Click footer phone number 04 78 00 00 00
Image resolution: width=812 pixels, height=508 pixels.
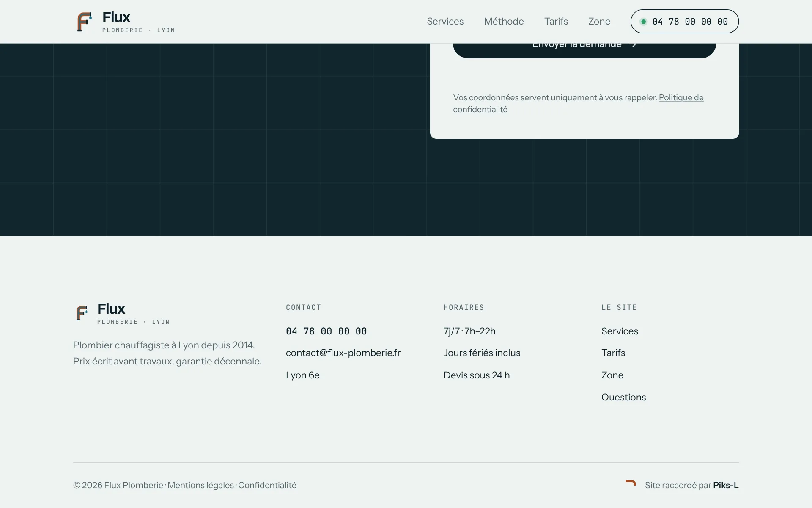click(x=326, y=331)
